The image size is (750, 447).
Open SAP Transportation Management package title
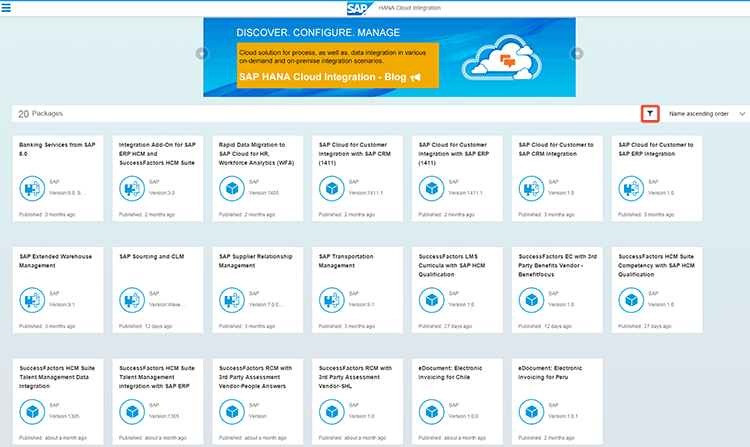coord(344,260)
